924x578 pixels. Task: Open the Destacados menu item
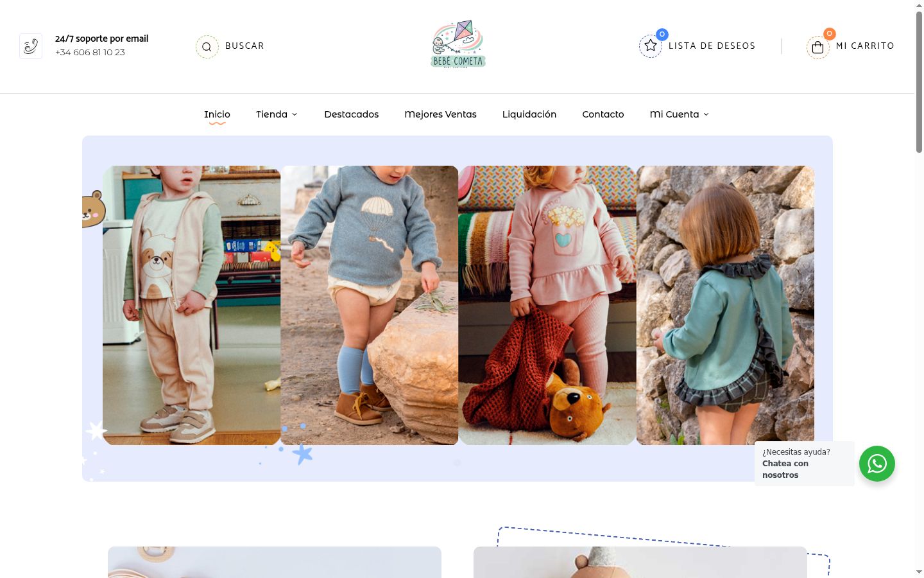352,114
